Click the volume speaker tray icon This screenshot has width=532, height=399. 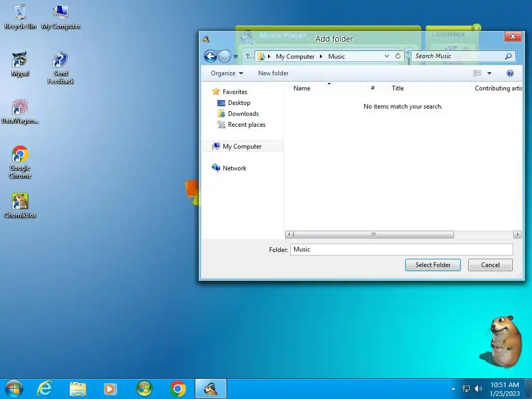click(x=478, y=389)
